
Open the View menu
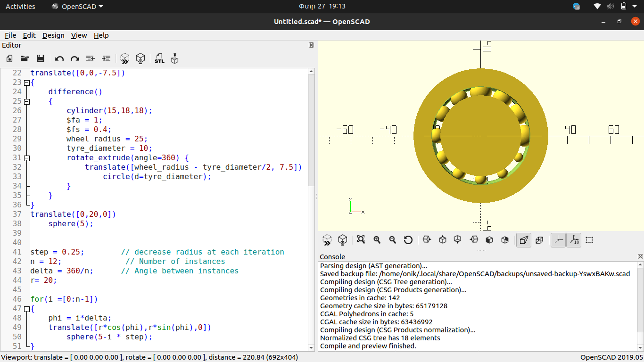(x=79, y=35)
